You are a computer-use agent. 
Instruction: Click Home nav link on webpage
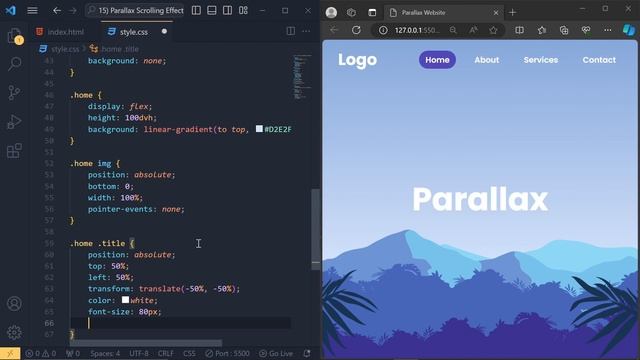(437, 60)
